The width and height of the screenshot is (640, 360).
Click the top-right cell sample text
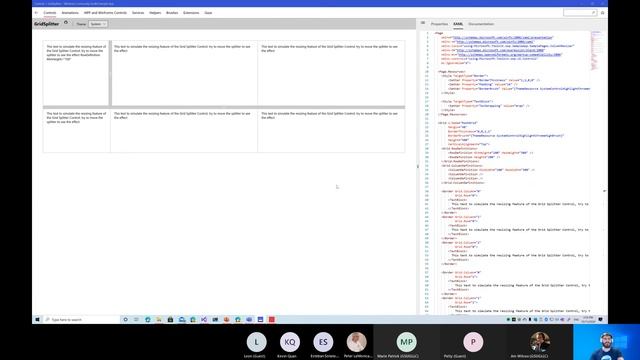tap(329, 49)
